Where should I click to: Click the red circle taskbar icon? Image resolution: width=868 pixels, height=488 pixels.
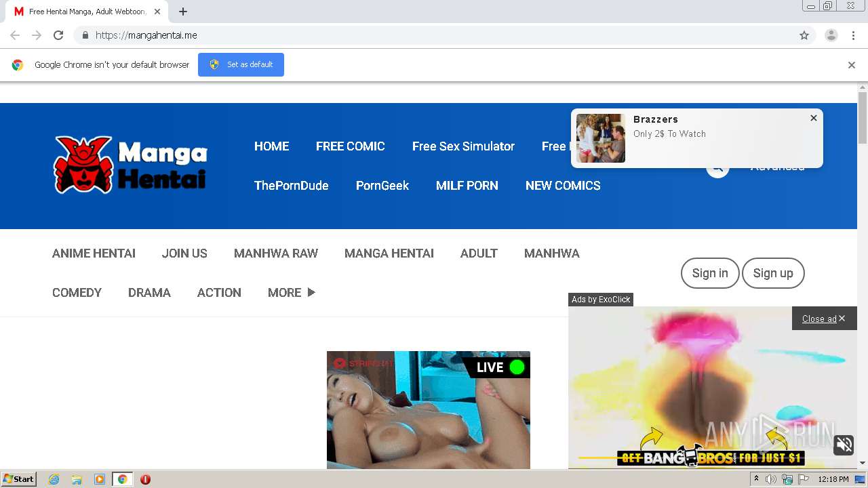[145, 479]
